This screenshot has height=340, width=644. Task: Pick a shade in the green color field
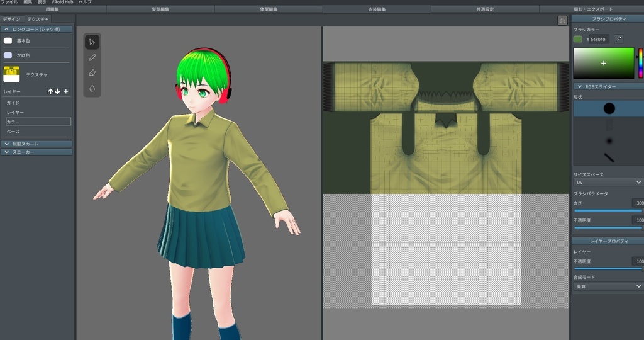[603, 63]
